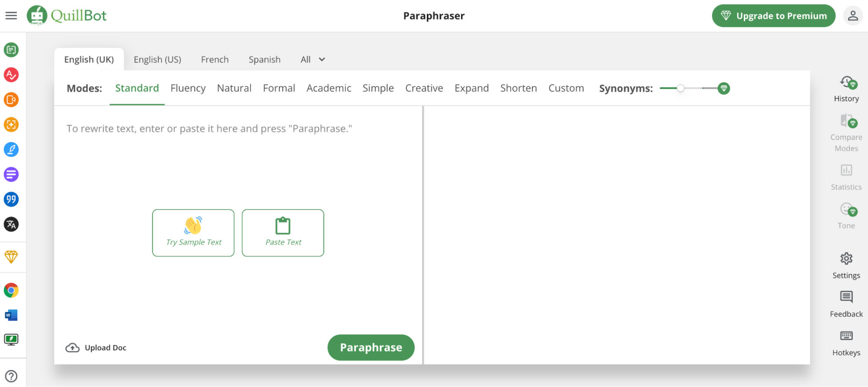This screenshot has height=387, width=868.
Task: Open the desktop app monitor icon
Action: pos(11,340)
